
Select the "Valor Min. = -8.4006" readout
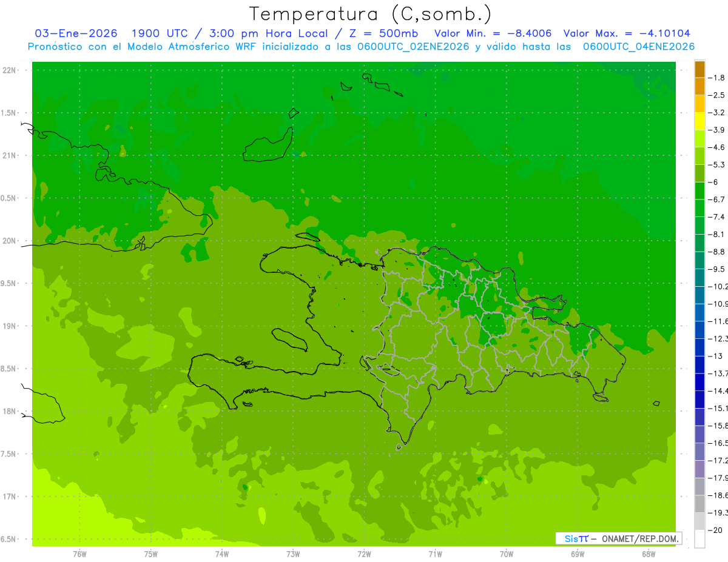[493, 33]
